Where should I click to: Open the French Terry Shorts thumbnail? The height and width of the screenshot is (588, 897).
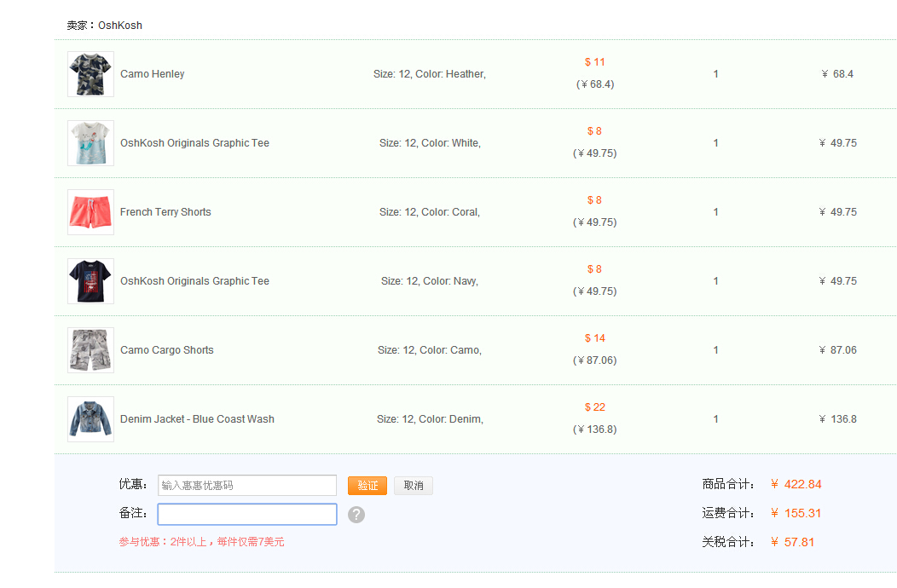(x=90, y=212)
